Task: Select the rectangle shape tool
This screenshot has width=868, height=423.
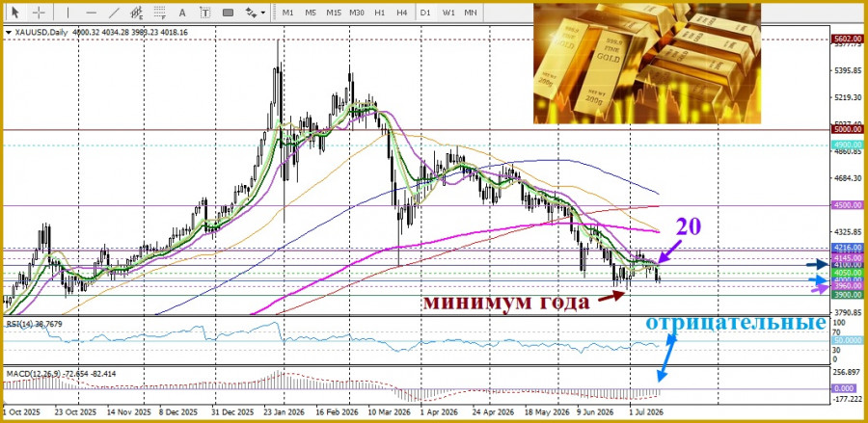Action: pyautogui.click(x=228, y=13)
